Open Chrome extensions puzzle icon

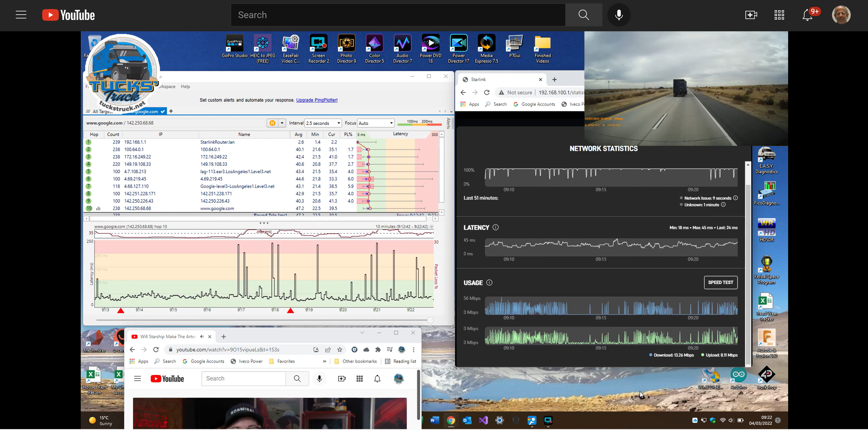(378, 350)
